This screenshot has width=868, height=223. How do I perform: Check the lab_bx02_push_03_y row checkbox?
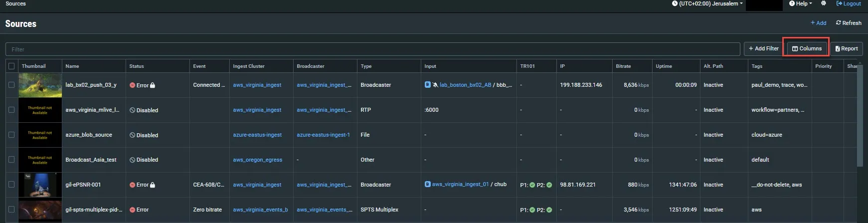pos(11,85)
